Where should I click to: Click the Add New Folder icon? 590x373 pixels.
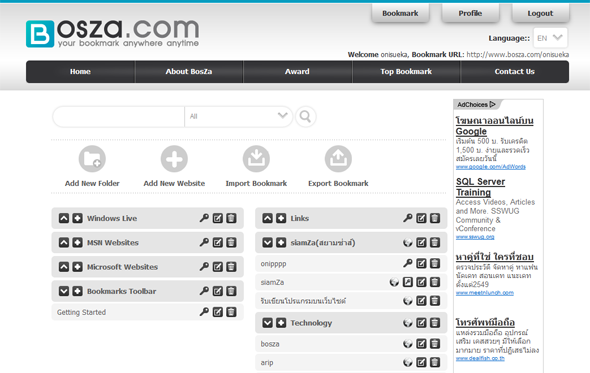(92, 159)
